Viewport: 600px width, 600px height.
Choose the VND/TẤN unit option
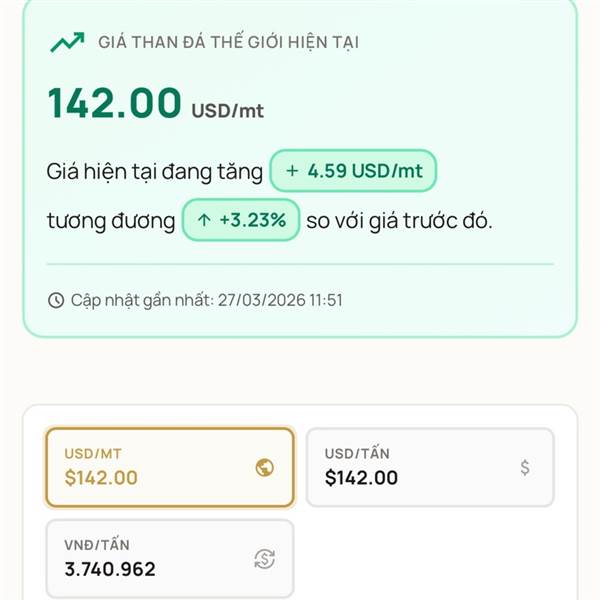point(170,558)
